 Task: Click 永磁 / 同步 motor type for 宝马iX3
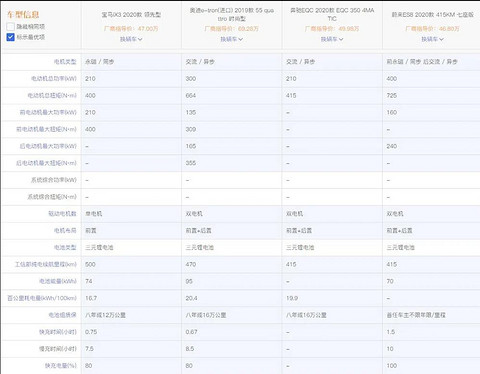100,62
